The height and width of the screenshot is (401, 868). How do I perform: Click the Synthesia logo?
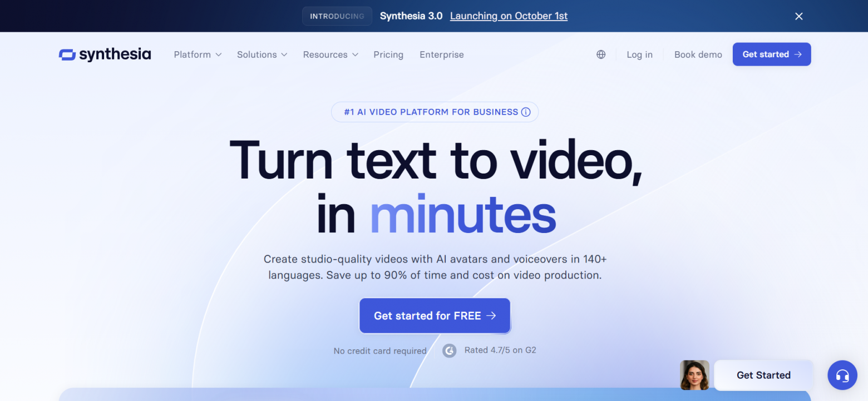[x=105, y=55]
